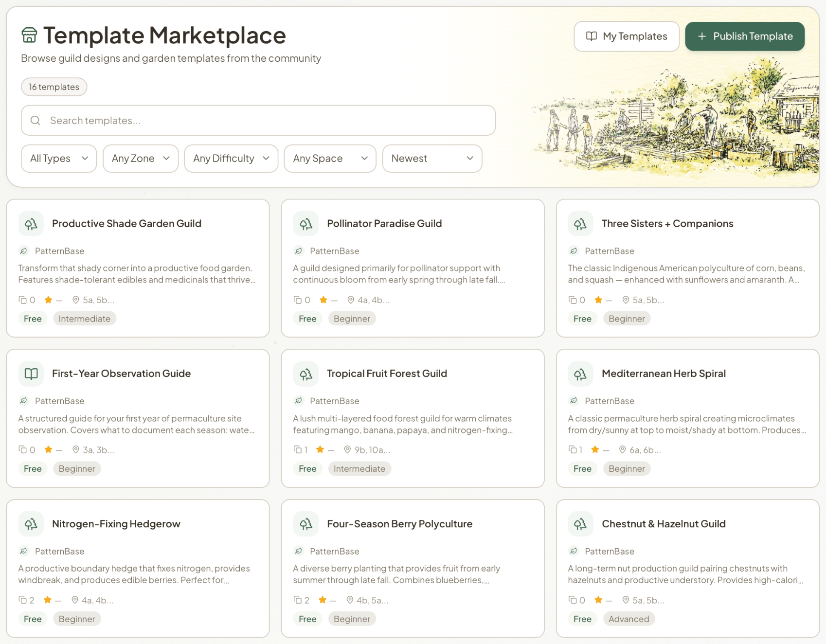Click the leaf icon next to PatternBase on Three Sisters

click(x=573, y=251)
